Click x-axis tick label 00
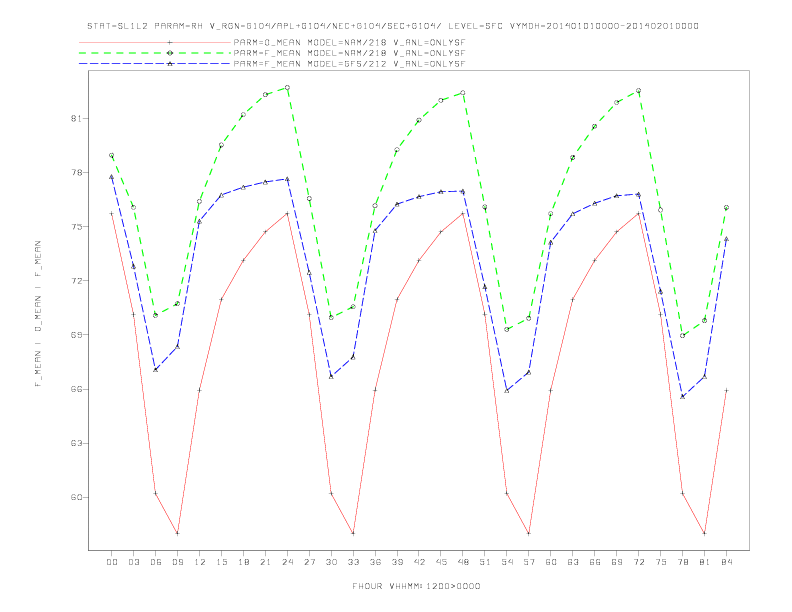Image resolution: width=792 pixels, height=612 pixels. [112, 562]
